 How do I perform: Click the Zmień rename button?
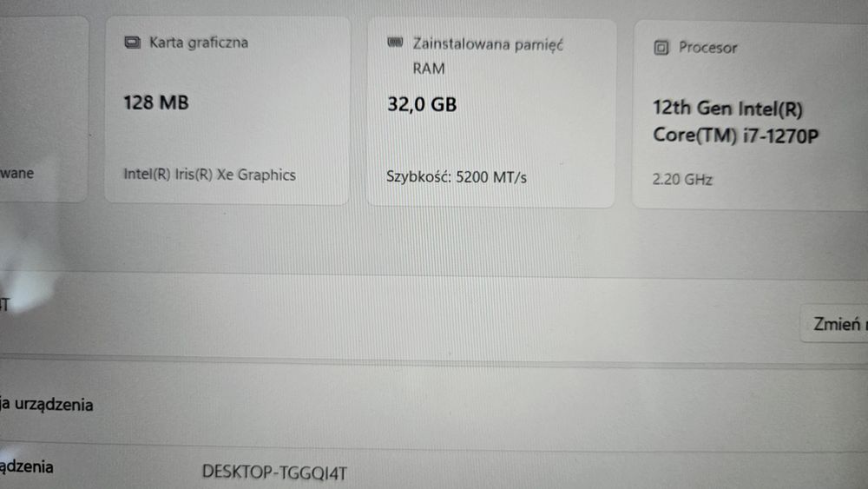(835, 324)
